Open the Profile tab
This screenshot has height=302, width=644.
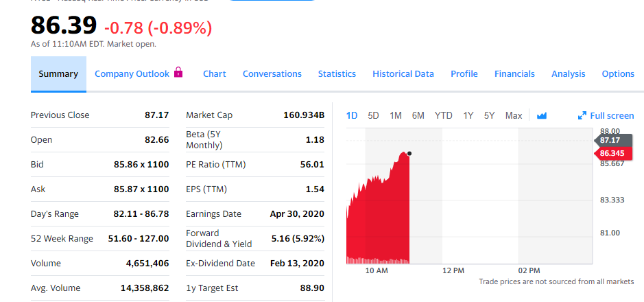tap(464, 74)
